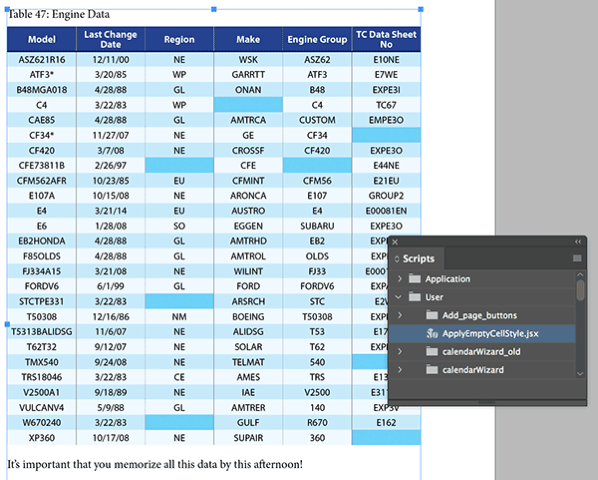Click empty Region cell in CFE73811B row
598x480 pixels.
179,165
